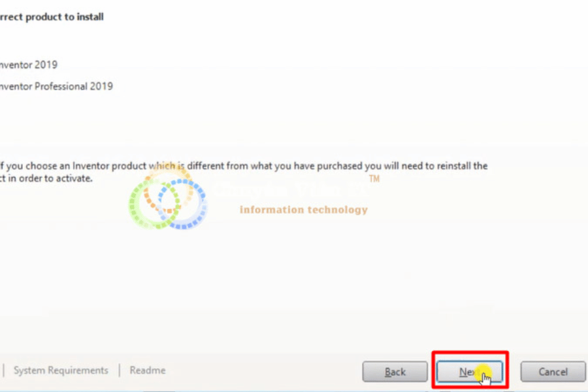Click the TM trademark symbol
588x392 pixels.
tap(374, 178)
